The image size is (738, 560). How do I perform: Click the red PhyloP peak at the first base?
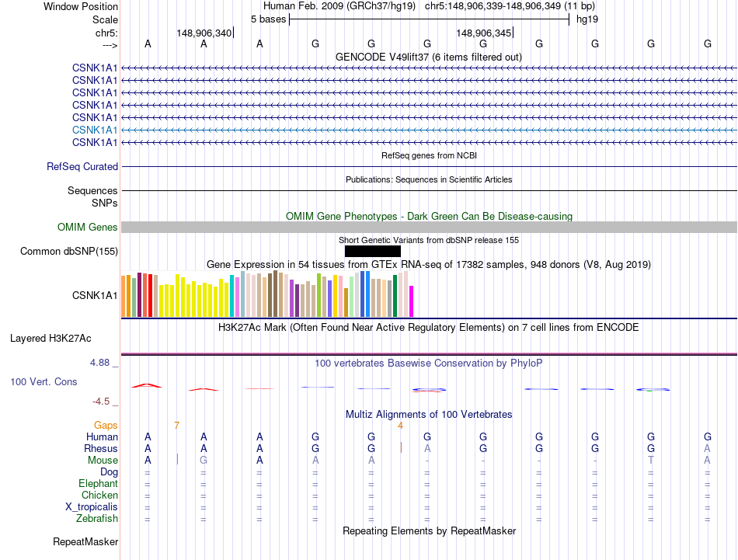(147, 385)
